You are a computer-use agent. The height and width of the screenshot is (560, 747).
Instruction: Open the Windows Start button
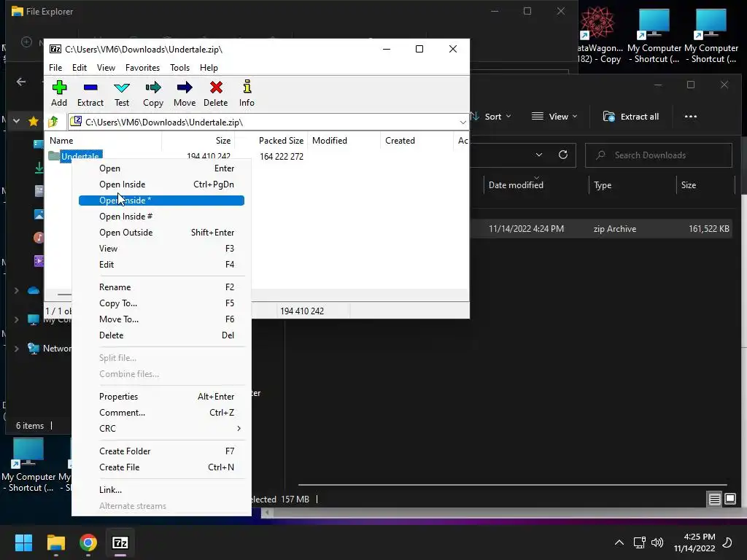coord(23,542)
